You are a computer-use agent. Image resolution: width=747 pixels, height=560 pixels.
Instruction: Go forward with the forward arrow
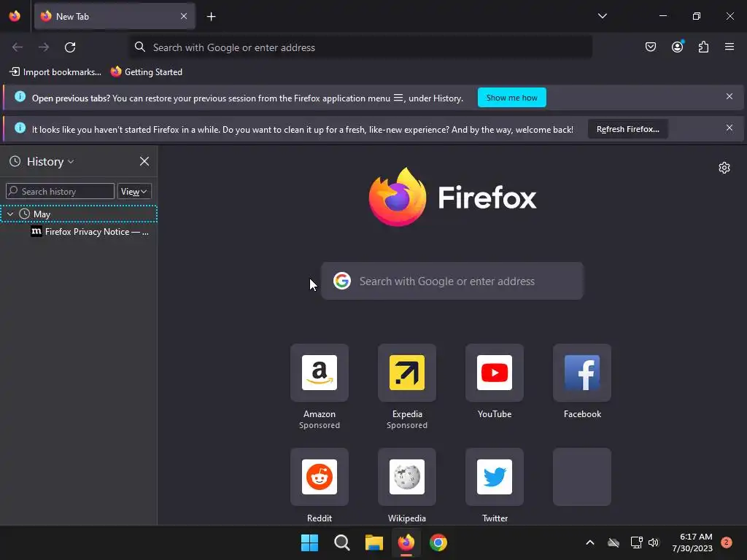(44, 47)
